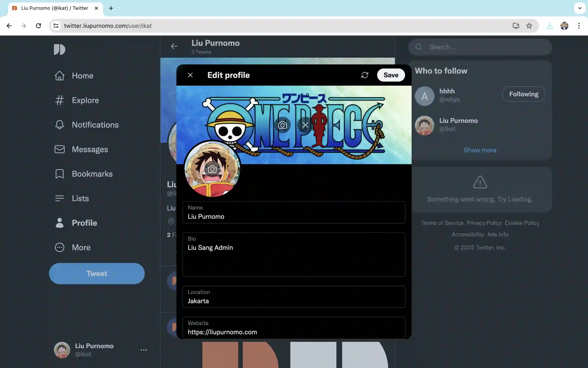Click install app icon in address bar
The image size is (588, 368).
pos(516,26)
